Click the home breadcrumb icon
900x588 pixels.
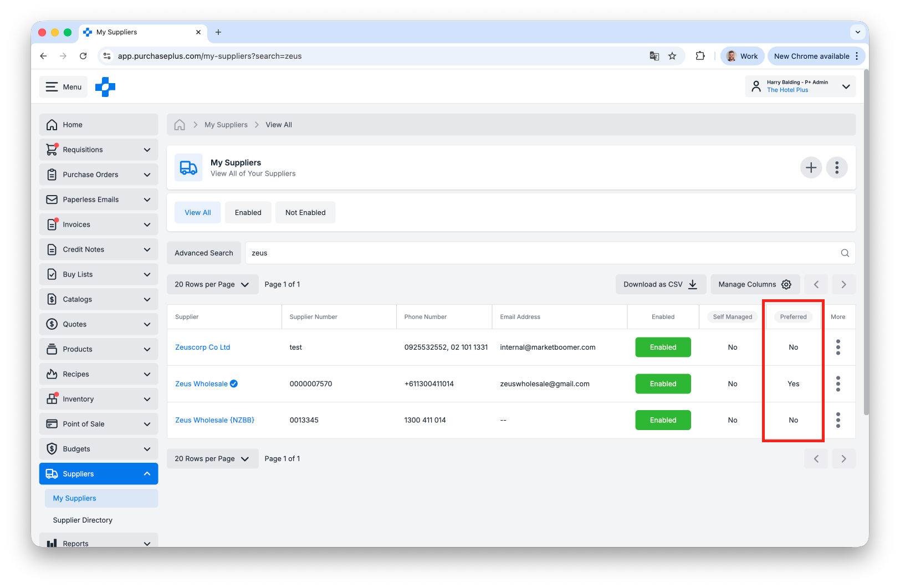[x=180, y=125]
